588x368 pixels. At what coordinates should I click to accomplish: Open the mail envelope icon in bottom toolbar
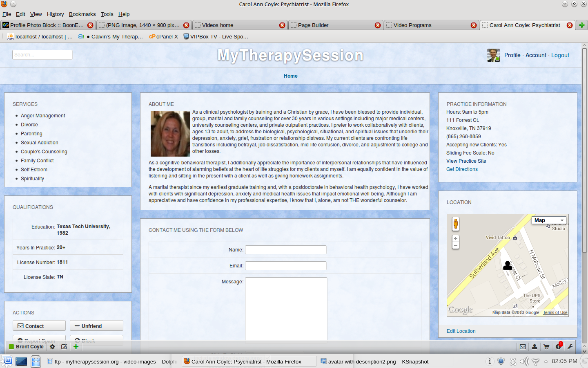coord(523,347)
